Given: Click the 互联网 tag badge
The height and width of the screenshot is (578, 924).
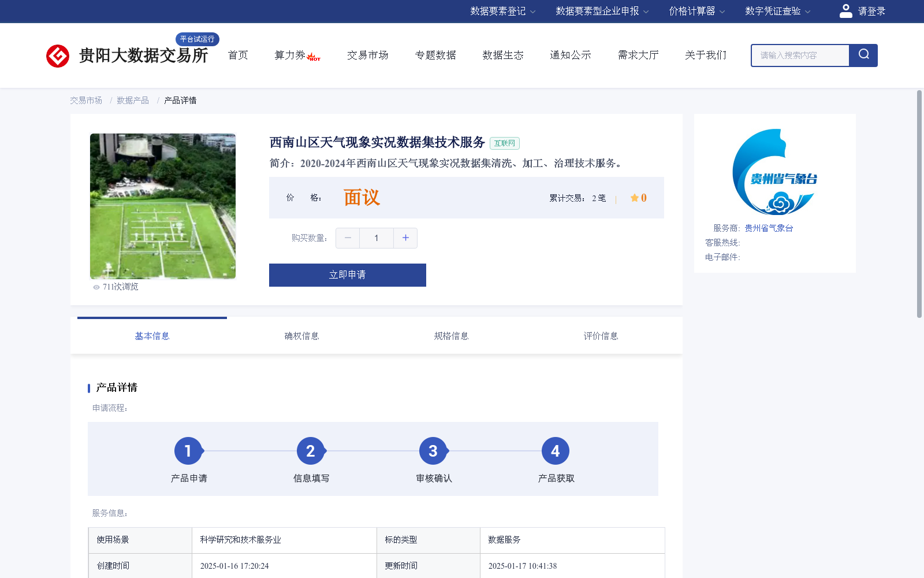Looking at the screenshot, I should (x=505, y=143).
